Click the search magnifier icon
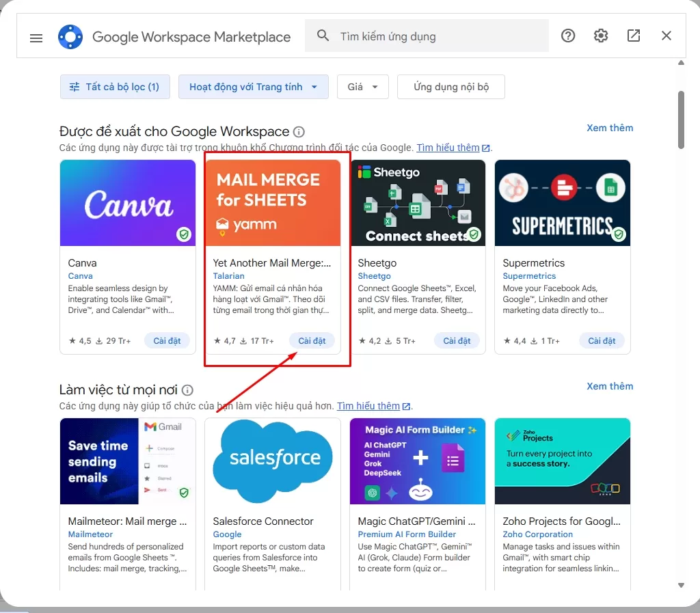Viewport: 700px width, 613px height. (x=323, y=36)
